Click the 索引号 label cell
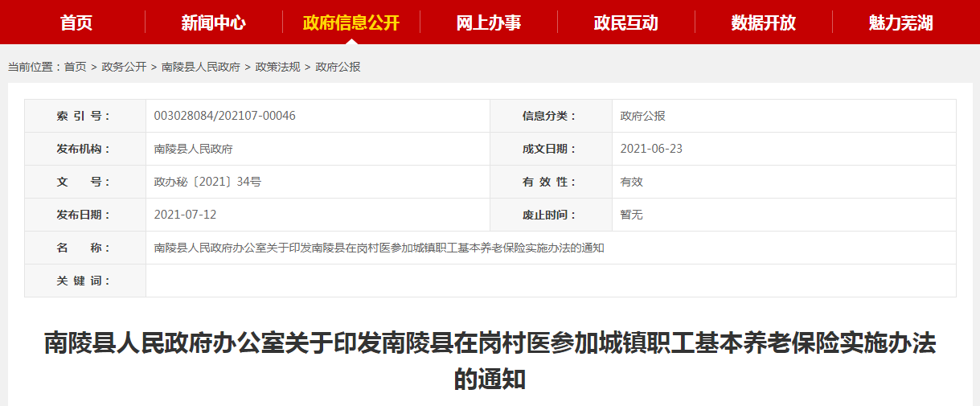The image size is (980, 406). pos(85,116)
